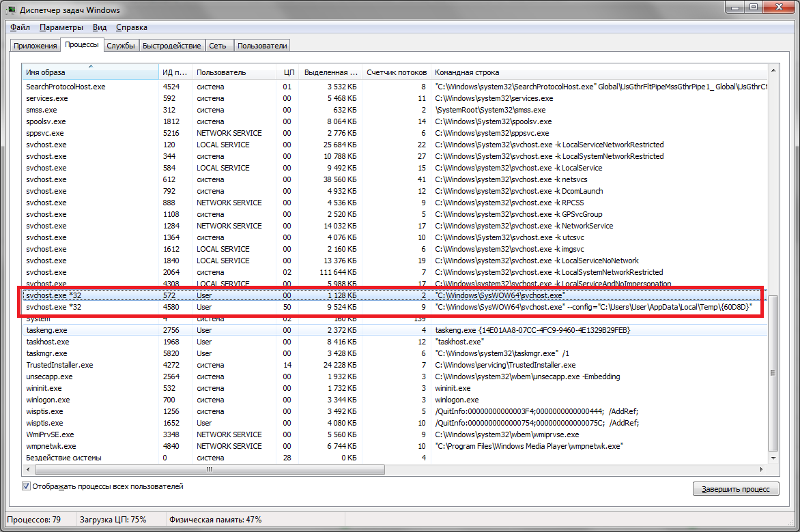The width and height of the screenshot is (800, 532).
Task: Click vertical scrollbar up arrow
Action: 773,70
